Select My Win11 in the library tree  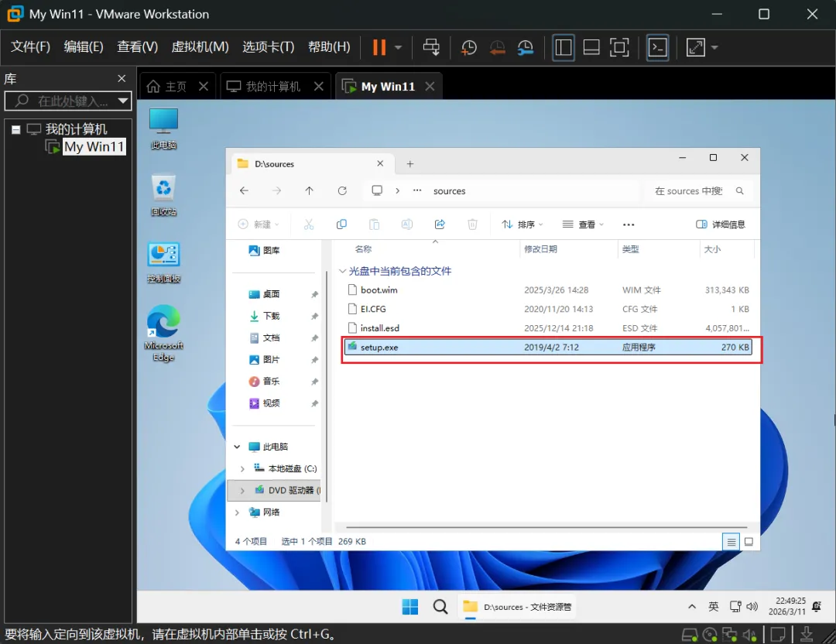[x=94, y=146]
